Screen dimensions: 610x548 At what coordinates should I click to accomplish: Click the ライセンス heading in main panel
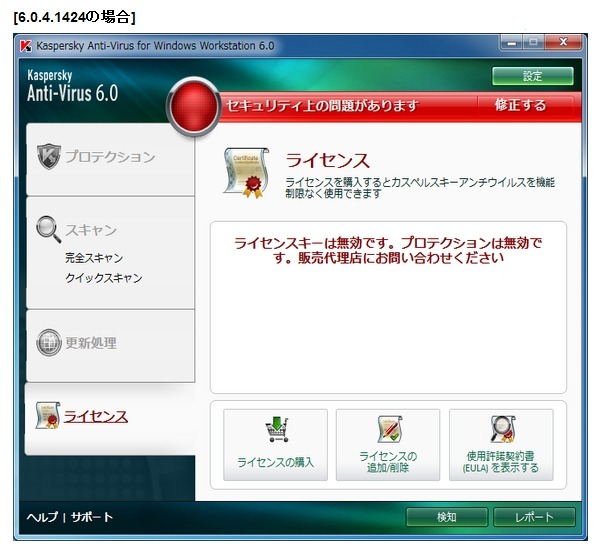[x=328, y=161]
